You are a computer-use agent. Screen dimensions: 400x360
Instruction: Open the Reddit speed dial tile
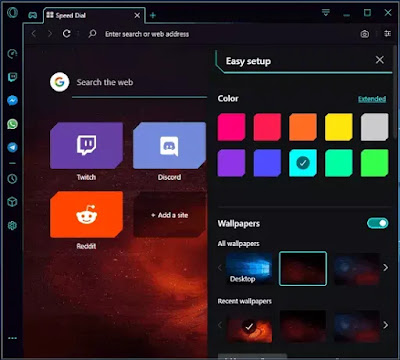click(86, 214)
